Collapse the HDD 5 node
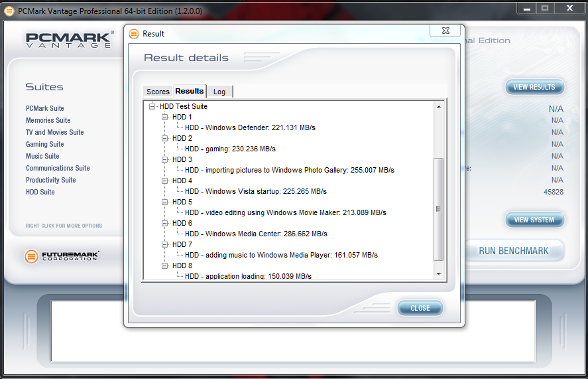This screenshot has width=588, height=379. (x=164, y=202)
